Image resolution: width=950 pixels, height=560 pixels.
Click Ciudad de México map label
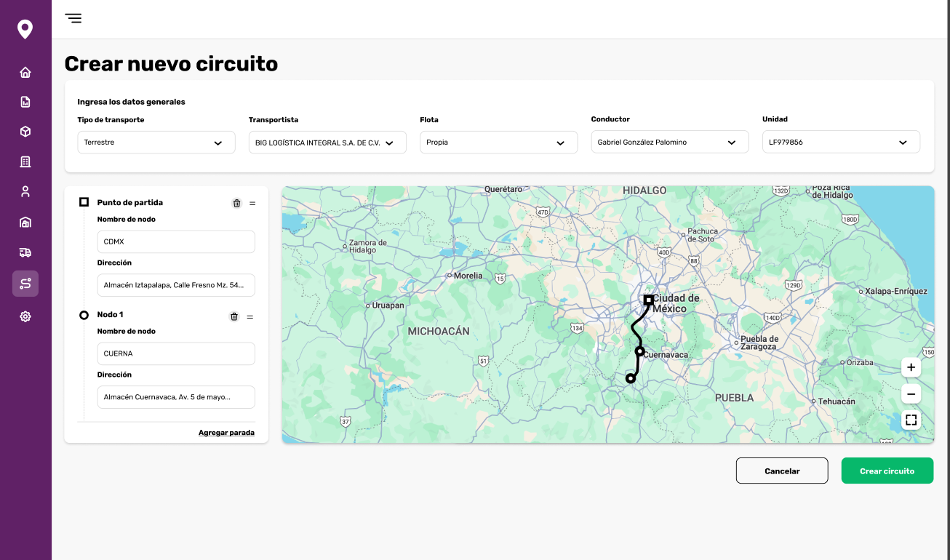click(x=676, y=303)
